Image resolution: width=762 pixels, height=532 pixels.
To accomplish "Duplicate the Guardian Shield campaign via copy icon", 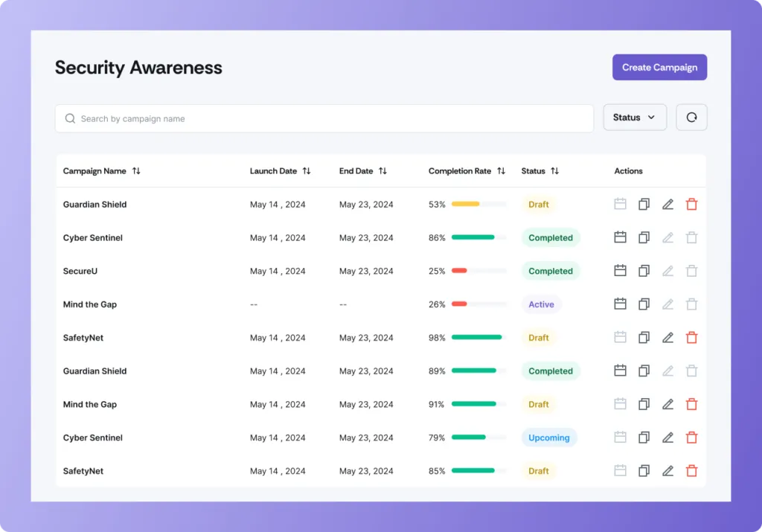I will [x=644, y=204].
